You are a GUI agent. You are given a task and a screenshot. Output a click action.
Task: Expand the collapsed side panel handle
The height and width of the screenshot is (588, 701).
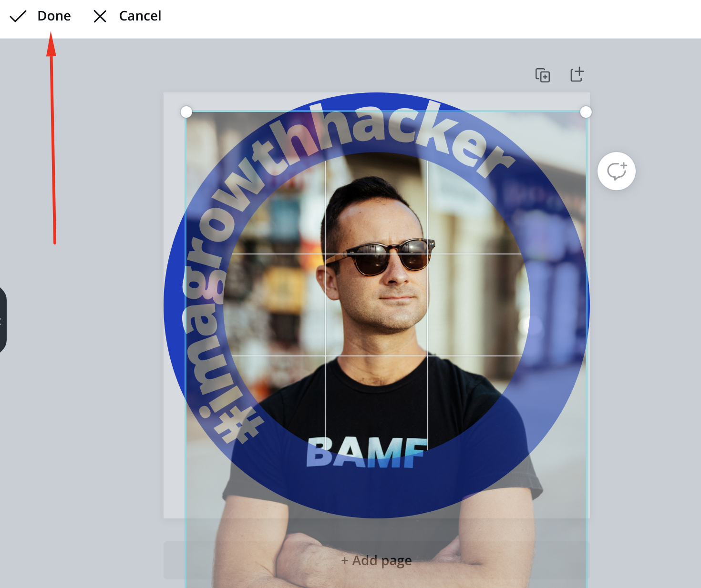(2, 320)
